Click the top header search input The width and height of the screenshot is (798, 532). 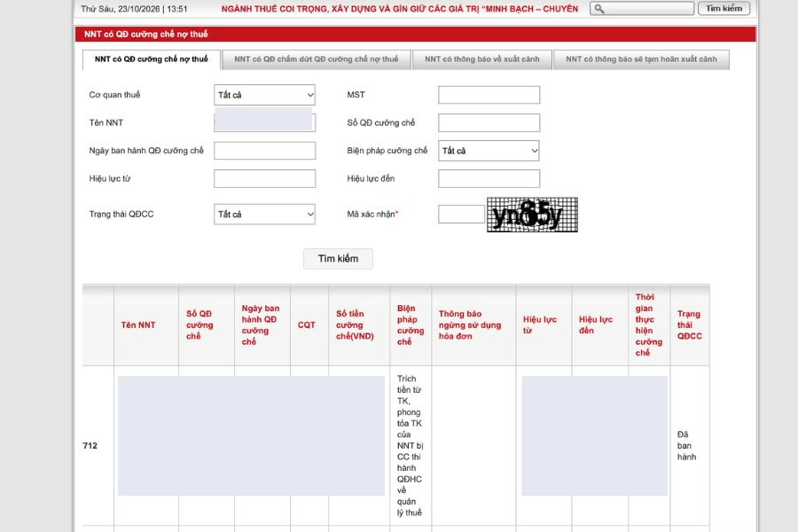642,9
